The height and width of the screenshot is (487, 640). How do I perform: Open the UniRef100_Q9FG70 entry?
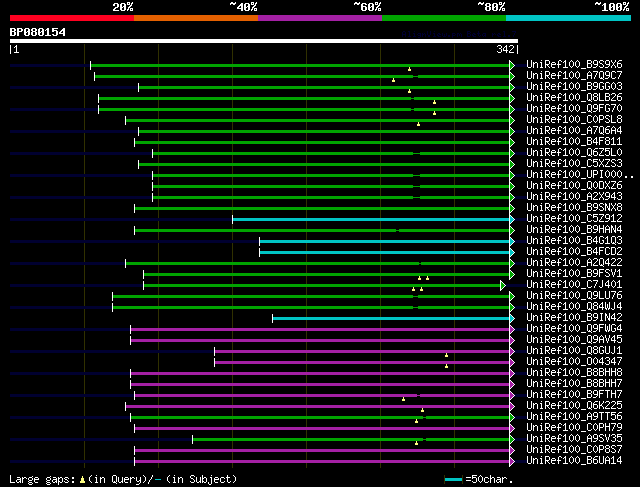coord(574,109)
